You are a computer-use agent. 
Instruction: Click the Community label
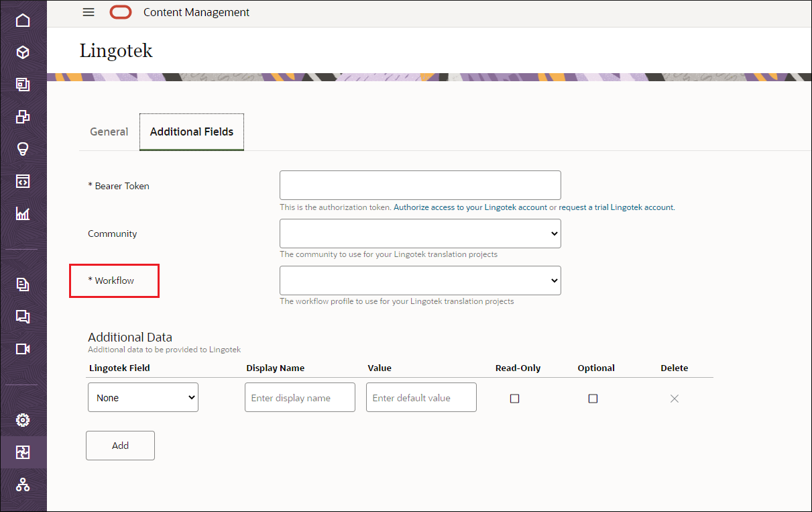click(113, 234)
